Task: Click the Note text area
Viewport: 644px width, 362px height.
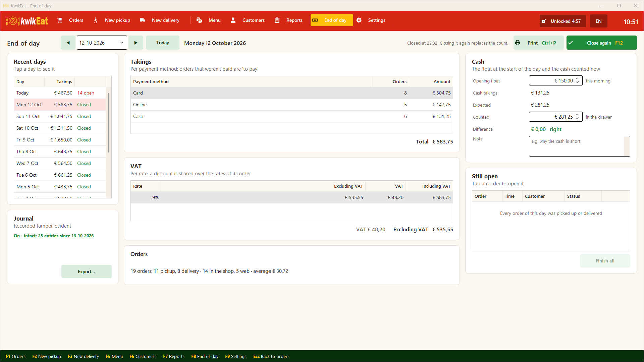Action: click(x=579, y=146)
